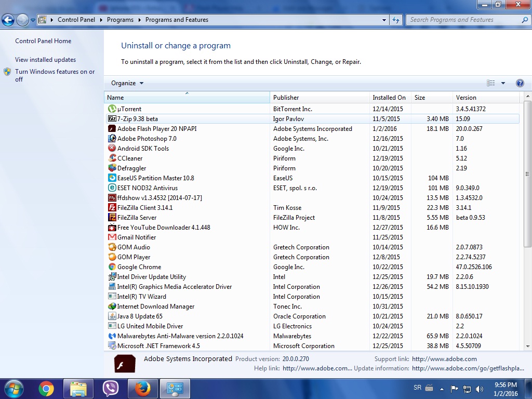Open View installed updates link

click(x=46, y=60)
